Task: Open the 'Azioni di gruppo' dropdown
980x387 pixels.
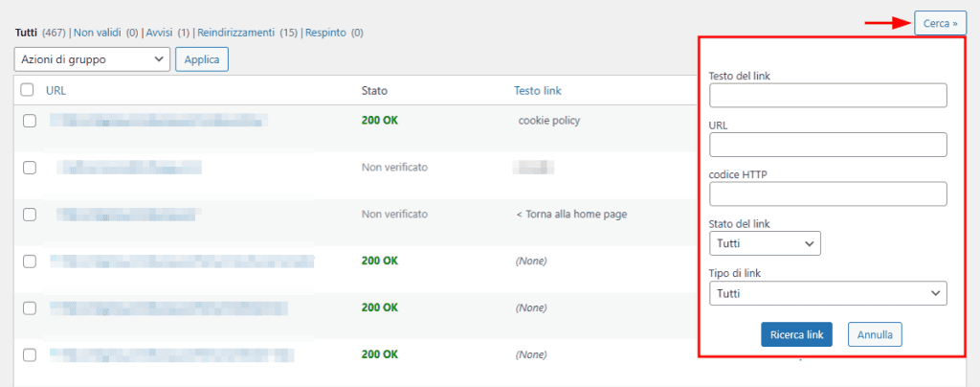Action: point(93,59)
